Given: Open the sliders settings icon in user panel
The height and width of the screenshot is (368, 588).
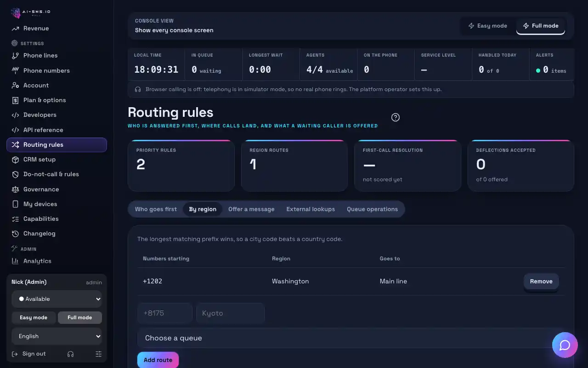Looking at the screenshot, I should pyautogui.click(x=98, y=354).
